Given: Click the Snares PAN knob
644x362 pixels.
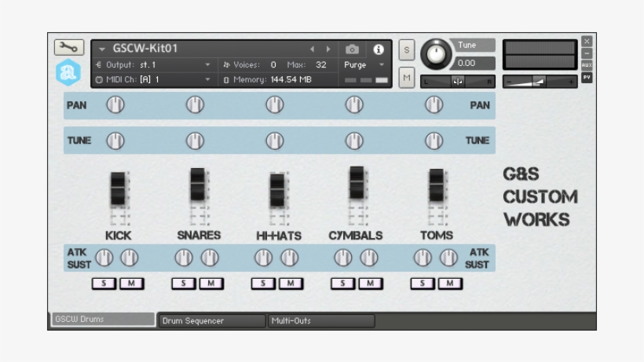Looking at the screenshot, I should click(195, 105).
